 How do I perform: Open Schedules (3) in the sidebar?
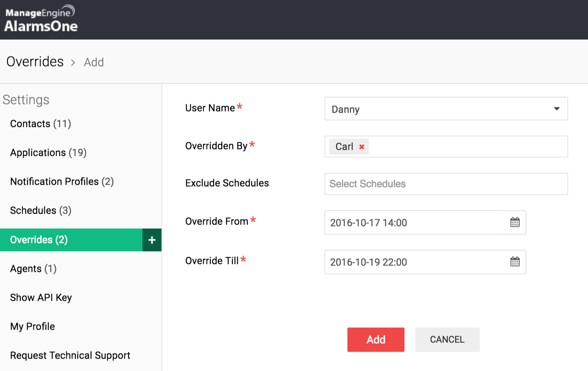(41, 210)
